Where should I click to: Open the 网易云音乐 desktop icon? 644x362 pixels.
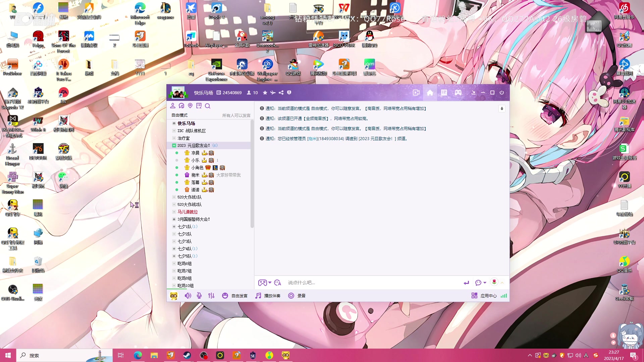pos(624,11)
